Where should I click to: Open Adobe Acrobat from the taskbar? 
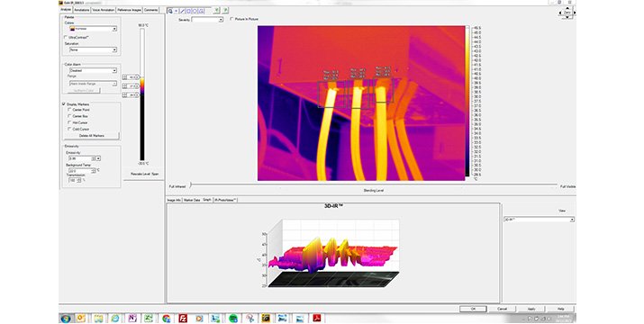(x=317, y=319)
